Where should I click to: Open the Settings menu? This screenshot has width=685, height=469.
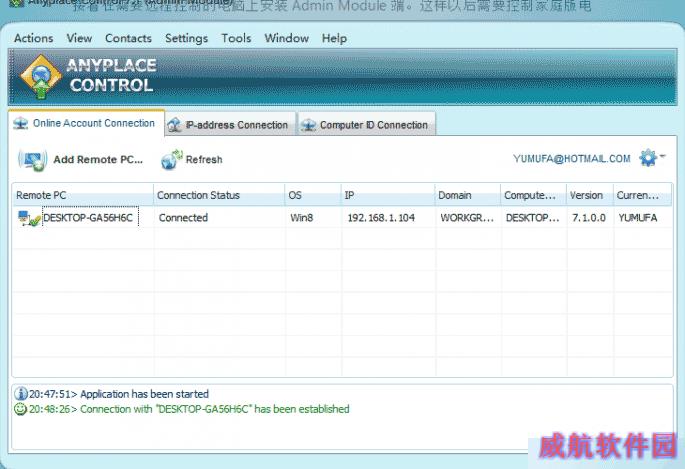tap(187, 38)
